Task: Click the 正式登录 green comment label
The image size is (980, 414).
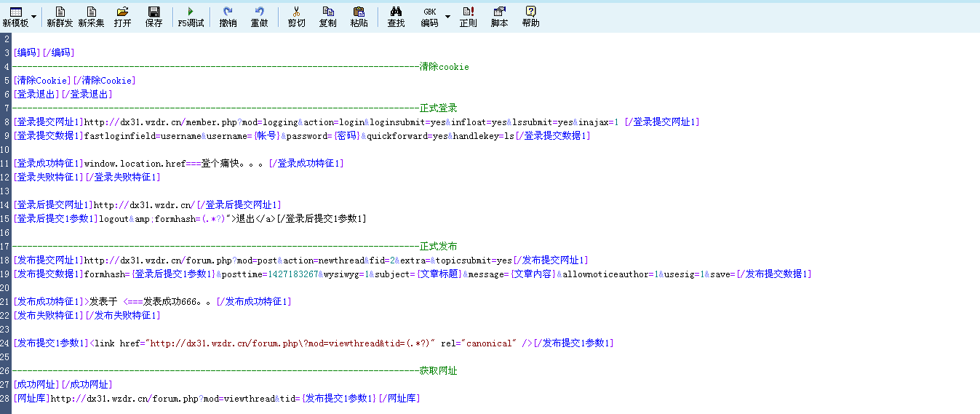Action: coord(438,108)
